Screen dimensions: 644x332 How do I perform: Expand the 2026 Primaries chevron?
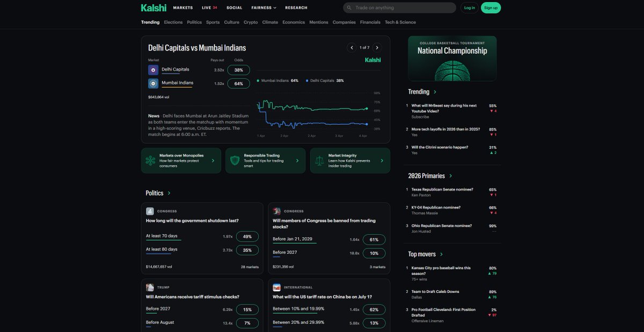point(450,176)
